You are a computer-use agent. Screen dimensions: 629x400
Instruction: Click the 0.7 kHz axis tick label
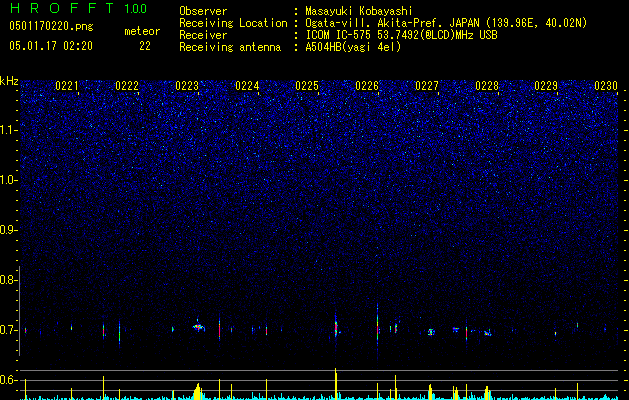[8, 331]
